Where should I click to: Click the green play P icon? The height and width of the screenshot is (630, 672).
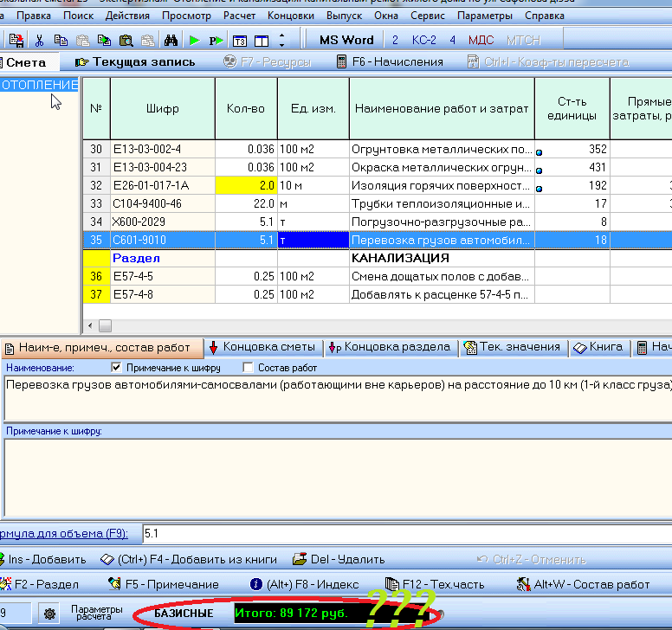216,40
